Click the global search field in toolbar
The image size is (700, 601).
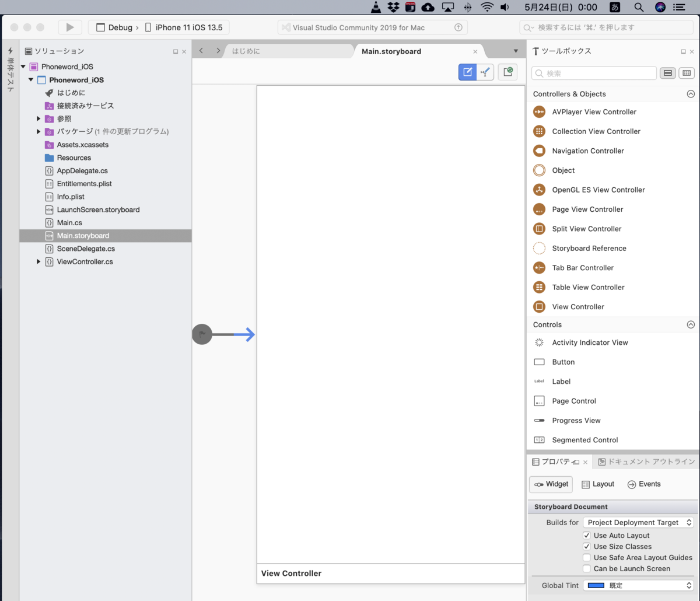[607, 27]
